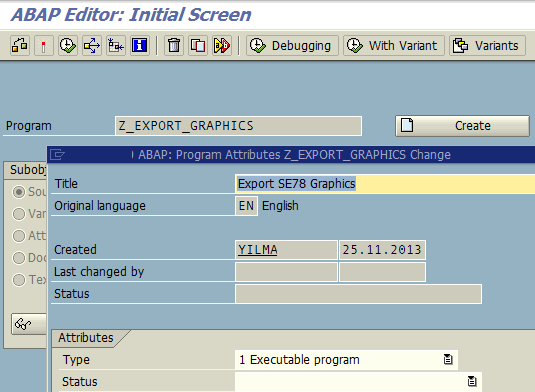
Task: Select the Text elements radio button
Action: pos(19,280)
